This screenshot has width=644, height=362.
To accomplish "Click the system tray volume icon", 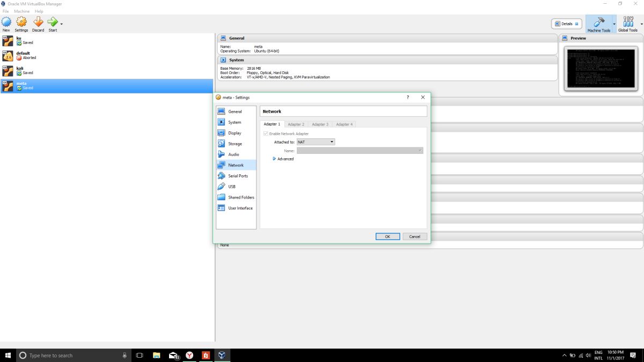I will point(589,355).
